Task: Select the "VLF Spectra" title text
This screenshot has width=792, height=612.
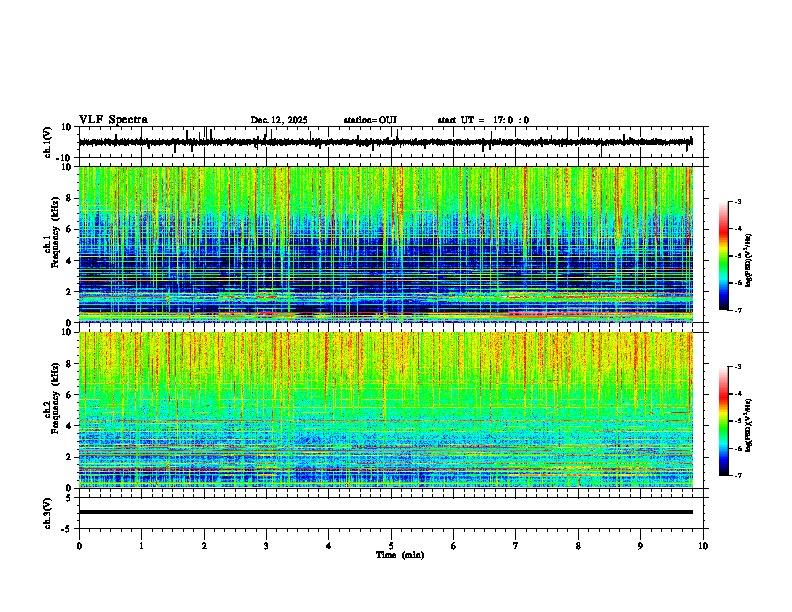Action: pyautogui.click(x=113, y=120)
